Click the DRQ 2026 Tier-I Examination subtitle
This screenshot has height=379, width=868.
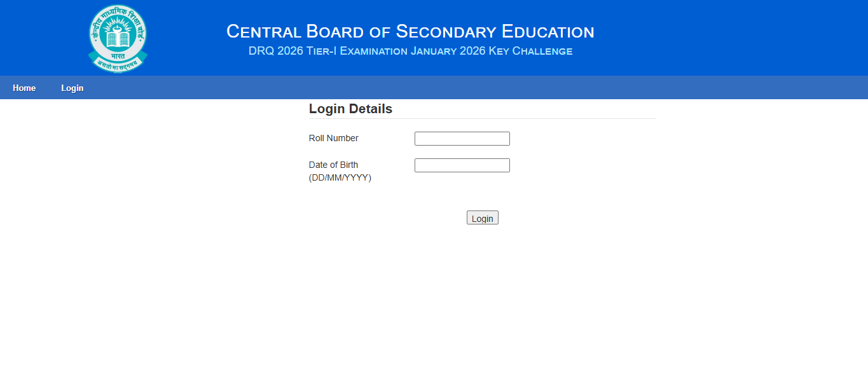(x=410, y=51)
